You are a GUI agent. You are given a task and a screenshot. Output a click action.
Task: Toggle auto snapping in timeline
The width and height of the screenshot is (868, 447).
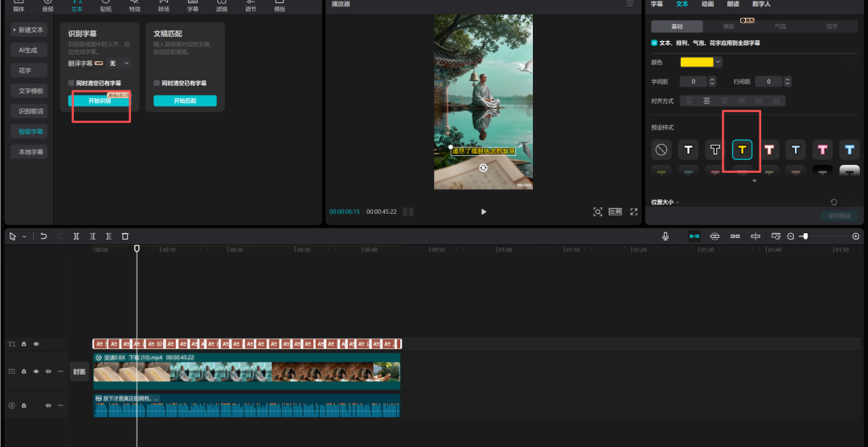pyautogui.click(x=714, y=236)
